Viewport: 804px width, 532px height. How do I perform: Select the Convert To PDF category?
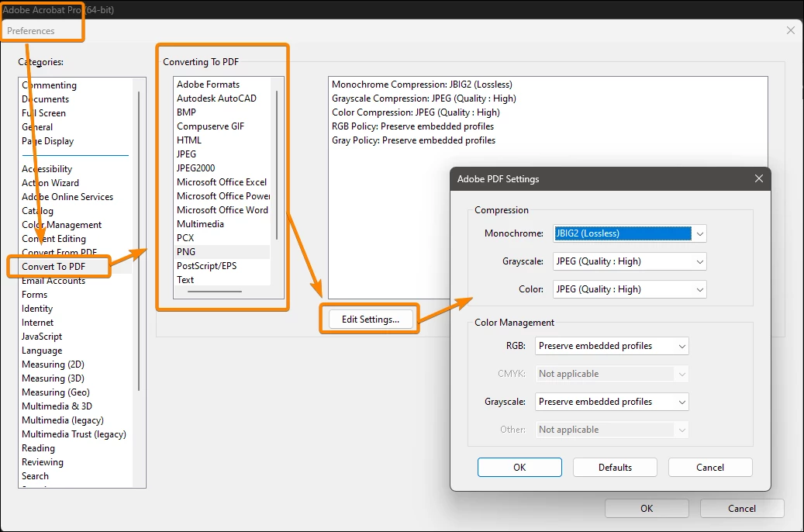point(53,266)
